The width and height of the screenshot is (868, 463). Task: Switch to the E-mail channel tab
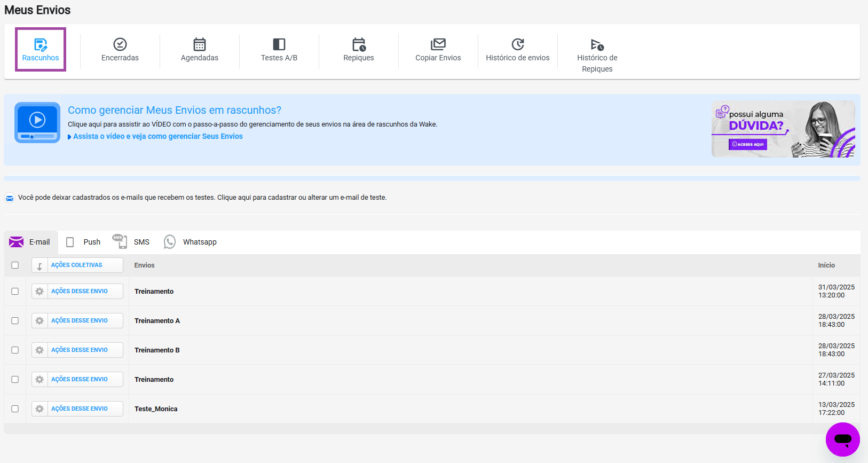30,242
